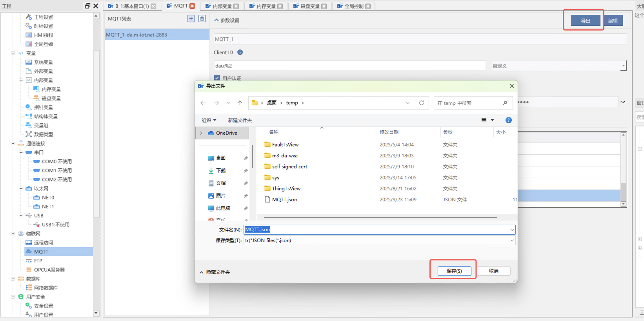Image resolution: width=644 pixels, height=321 pixels.
Task: Select the MQTT.json file in list
Action: [284, 200]
